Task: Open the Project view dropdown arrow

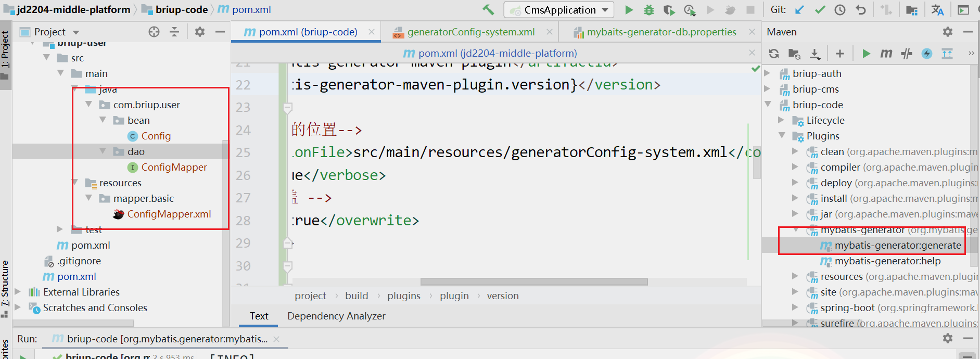Action: (76, 32)
